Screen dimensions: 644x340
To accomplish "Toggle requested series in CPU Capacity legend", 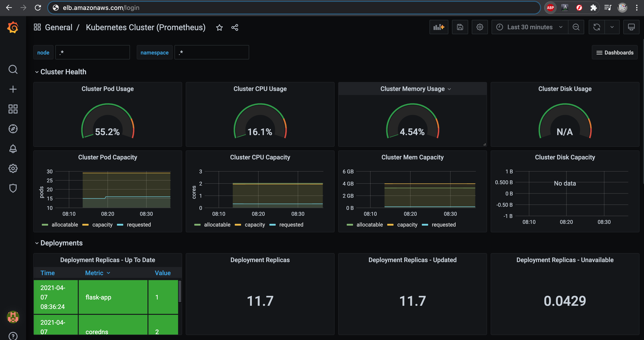I will tap(291, 224).
